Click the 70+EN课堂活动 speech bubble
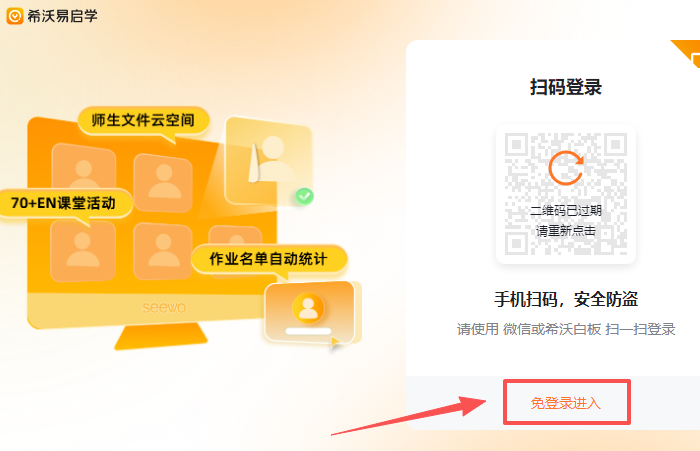The height and width of the screenshot is (451, 700). coord(64,203)
